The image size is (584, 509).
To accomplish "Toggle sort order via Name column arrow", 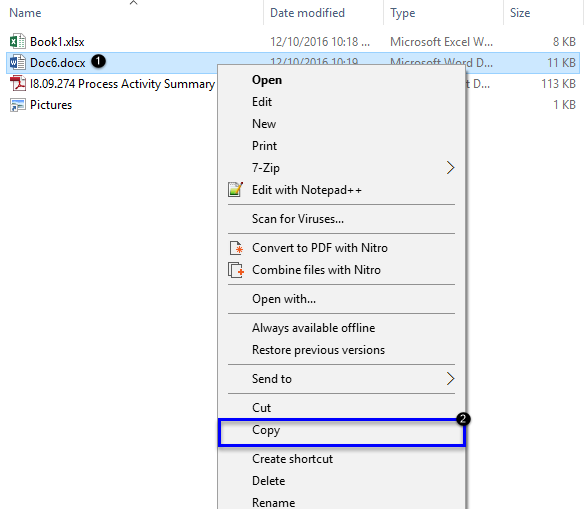I will coord(133,3).
